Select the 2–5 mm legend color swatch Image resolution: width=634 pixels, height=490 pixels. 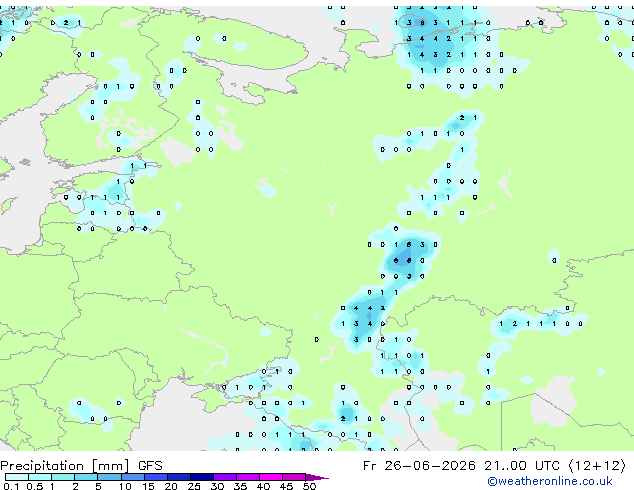pos(86,477)
